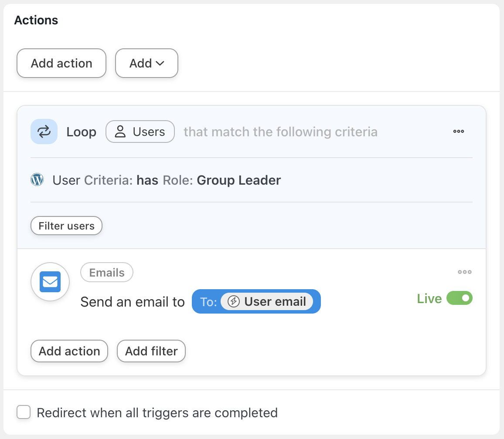Open the email action three-dot menu
504x439 pixels.
[464, 272]
